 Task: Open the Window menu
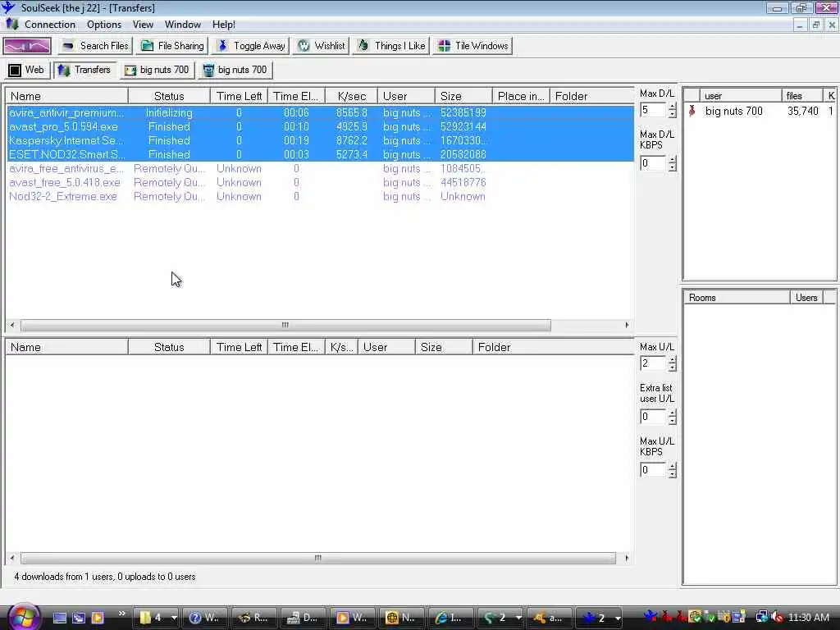pos(183,25)
